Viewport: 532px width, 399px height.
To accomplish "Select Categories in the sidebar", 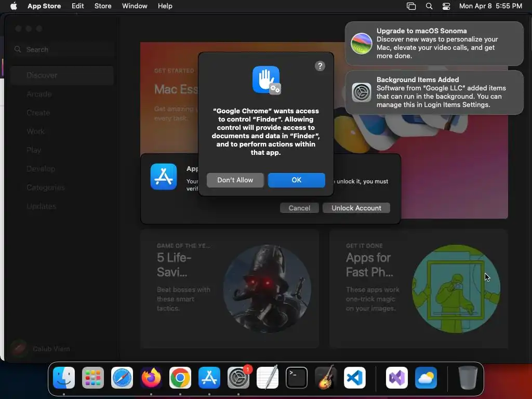I will point(62,187).
